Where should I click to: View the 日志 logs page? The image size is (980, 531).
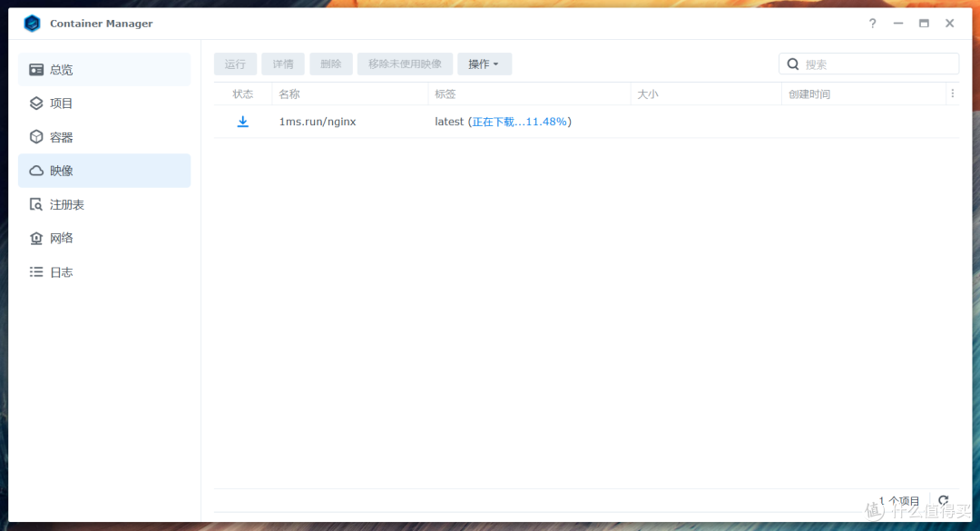click(104, 272)
